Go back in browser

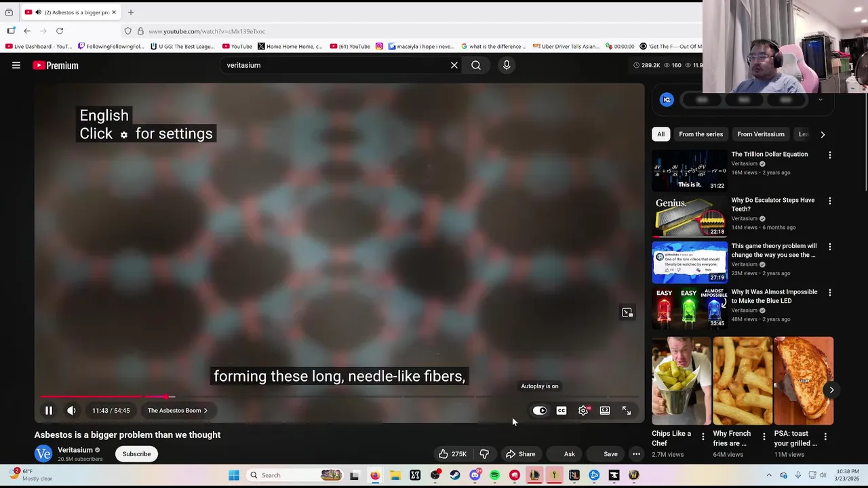[27, 31]
